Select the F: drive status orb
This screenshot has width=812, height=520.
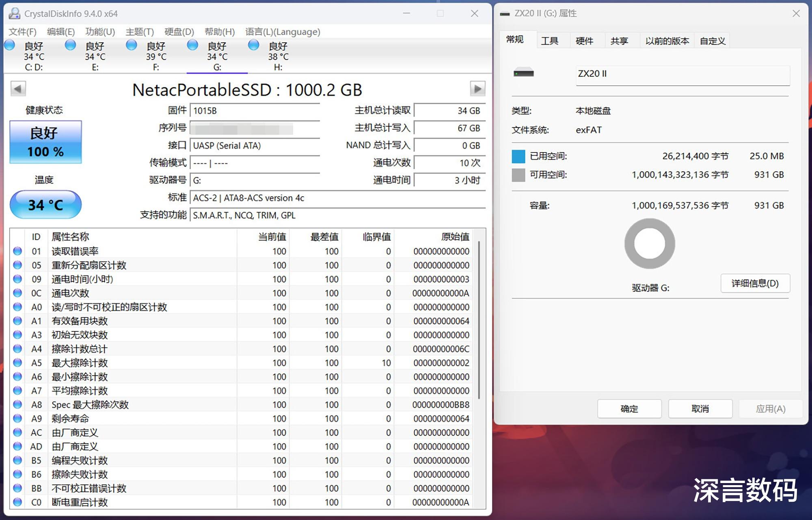(132, 45)
